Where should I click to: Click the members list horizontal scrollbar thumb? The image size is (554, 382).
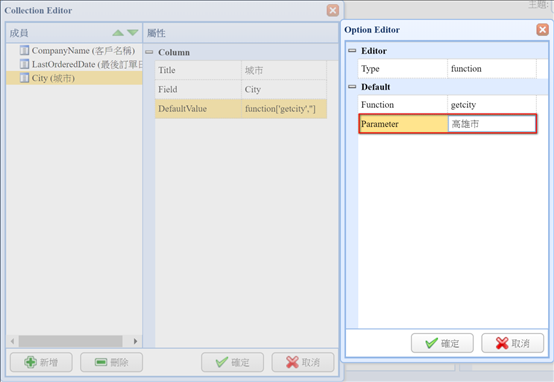71,341
